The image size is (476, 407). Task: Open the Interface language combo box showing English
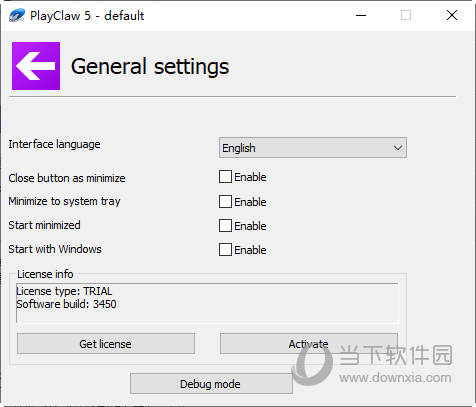tap(313, 147)
